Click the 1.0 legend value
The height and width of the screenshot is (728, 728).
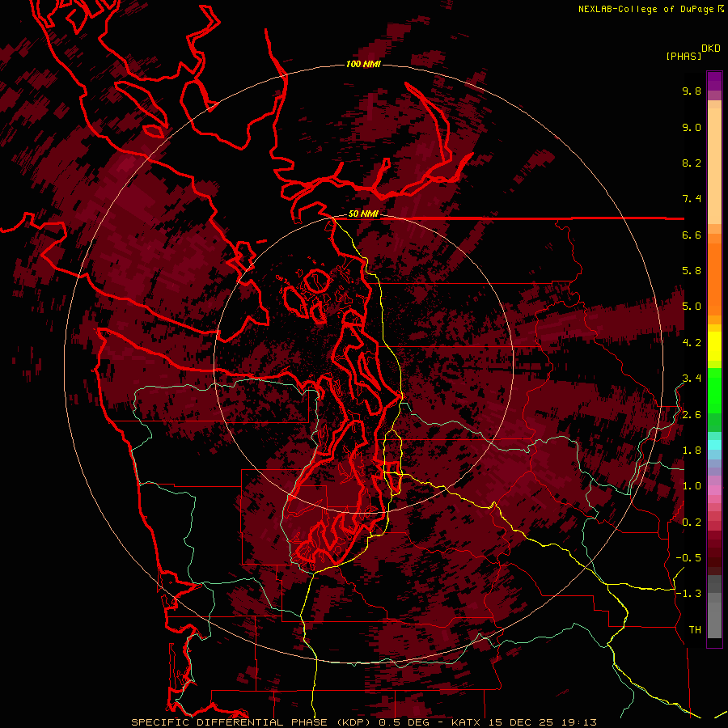click(x=692, y=486)
